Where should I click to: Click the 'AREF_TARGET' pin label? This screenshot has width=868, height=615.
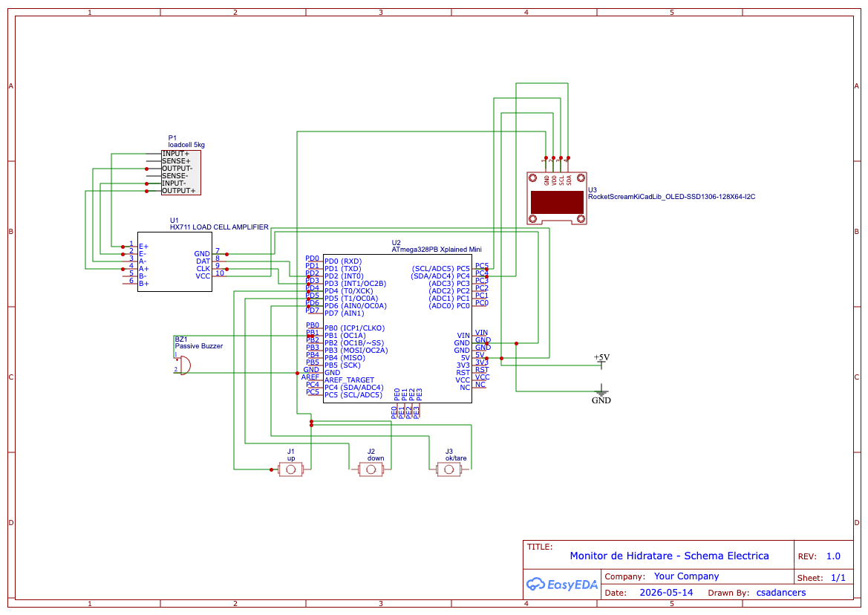pyautogui.click(x=349, y=380)
